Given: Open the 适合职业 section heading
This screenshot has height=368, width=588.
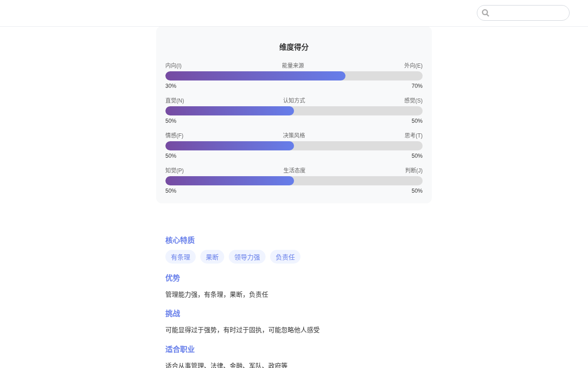Looking at the screenshot, I should tap(180, 349).
